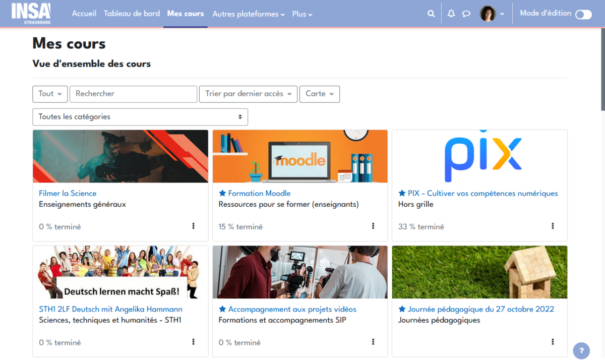
Task: Open the kebab menu on Formation Moodle card
Action: [373, 226]
